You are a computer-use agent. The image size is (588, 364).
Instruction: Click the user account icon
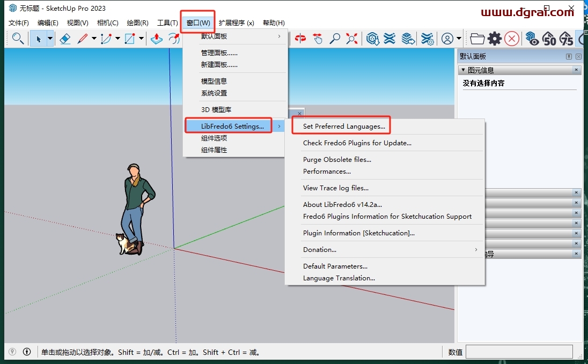[447, 39]
